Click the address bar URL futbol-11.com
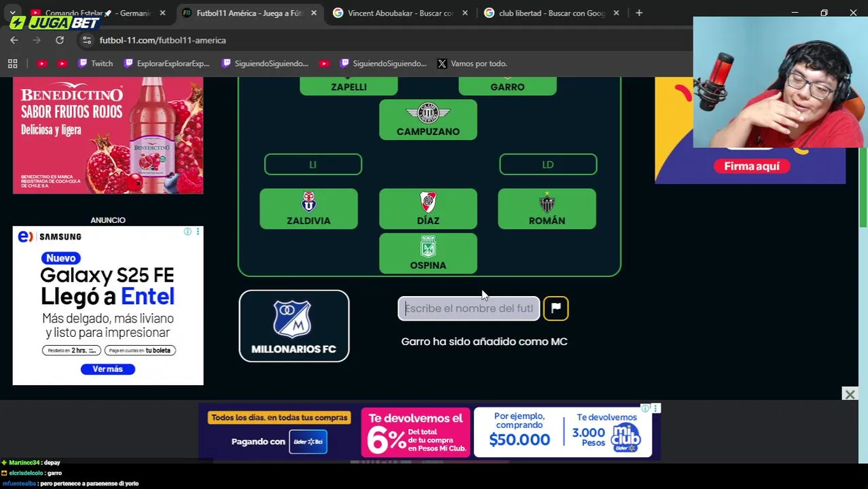The image size is (868, 489). pyautogui.click(x=162, y=40)
